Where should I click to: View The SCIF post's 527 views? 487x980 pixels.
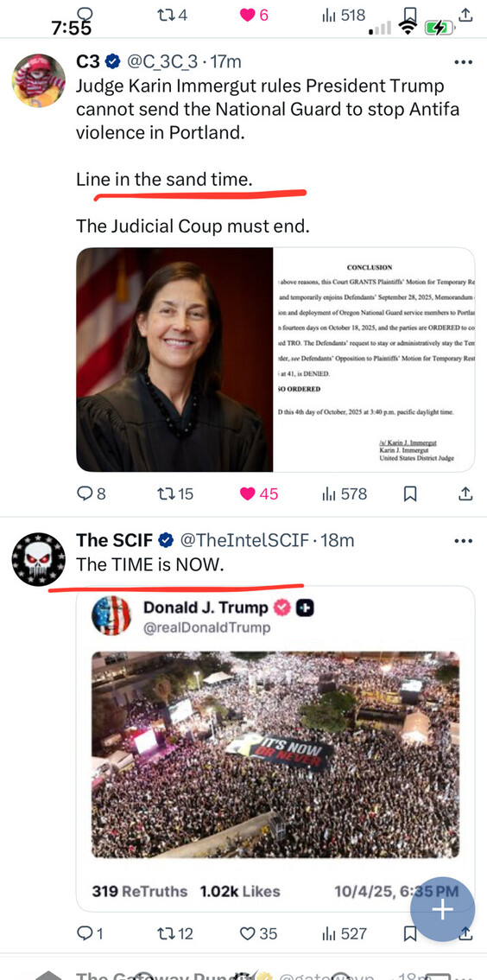tap(344, 933)
